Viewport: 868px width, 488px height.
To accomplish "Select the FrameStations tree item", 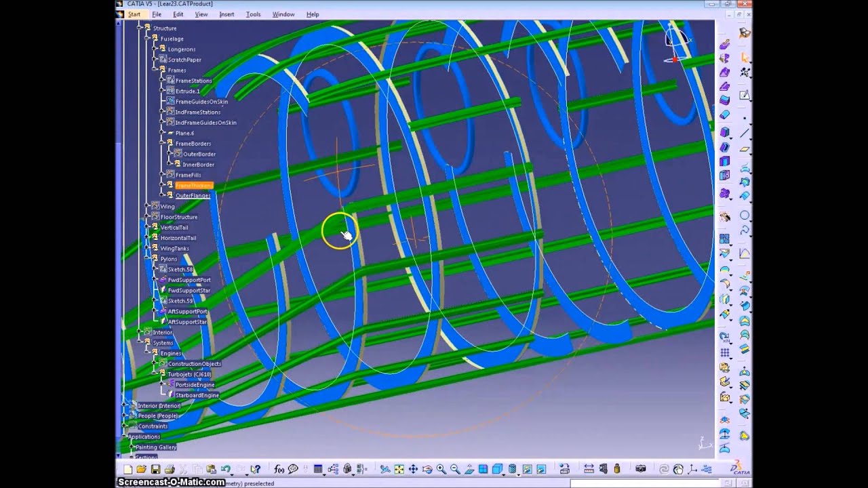I will pos(194,81).
